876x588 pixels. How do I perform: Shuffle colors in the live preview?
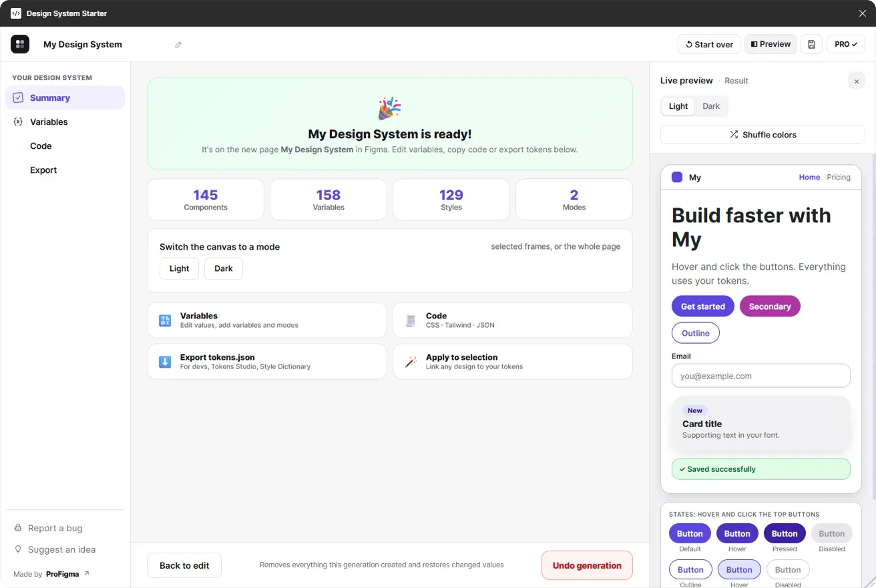click(x=762, y=134)
